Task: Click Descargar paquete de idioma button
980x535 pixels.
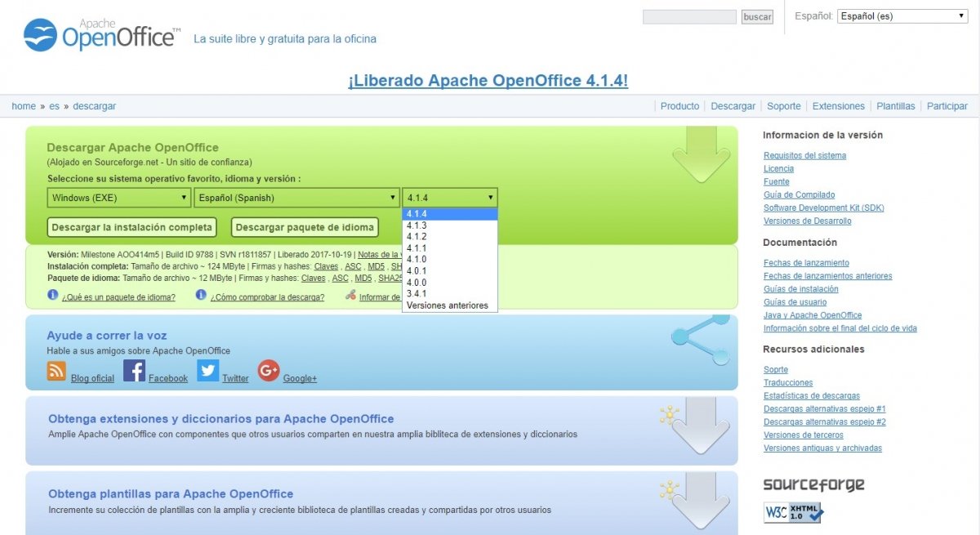Action: pos(305,227)
